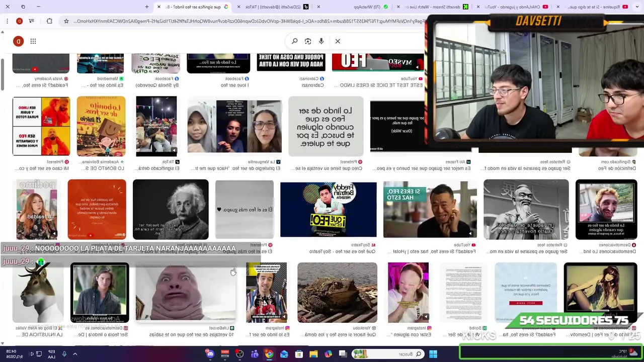Open the long-haired man portrait image
The height and width of the screenshot is (362, 644).
coord(100,292)
